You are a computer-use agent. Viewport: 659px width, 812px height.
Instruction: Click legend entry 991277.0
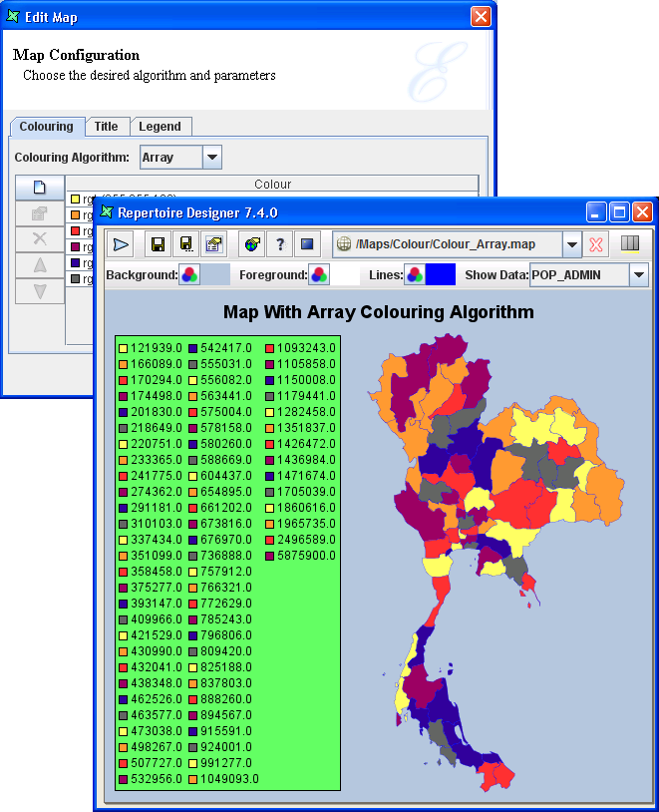(220, 763)
